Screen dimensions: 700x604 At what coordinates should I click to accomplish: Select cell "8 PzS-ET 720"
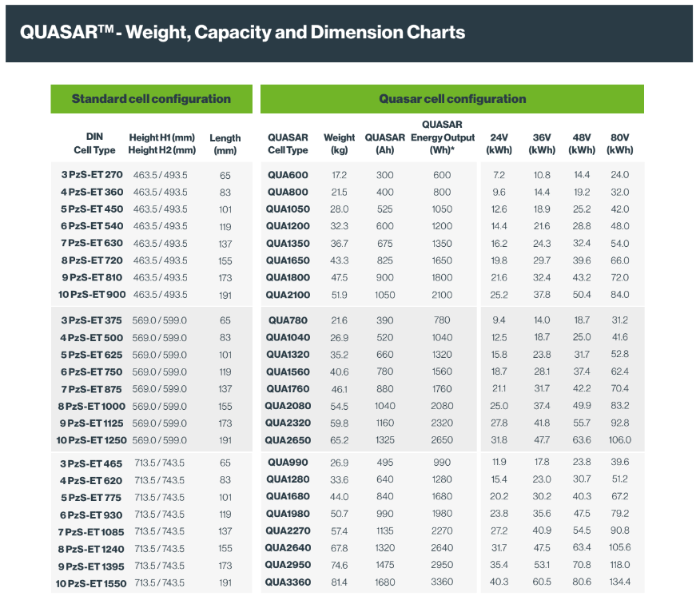point(92,260)
